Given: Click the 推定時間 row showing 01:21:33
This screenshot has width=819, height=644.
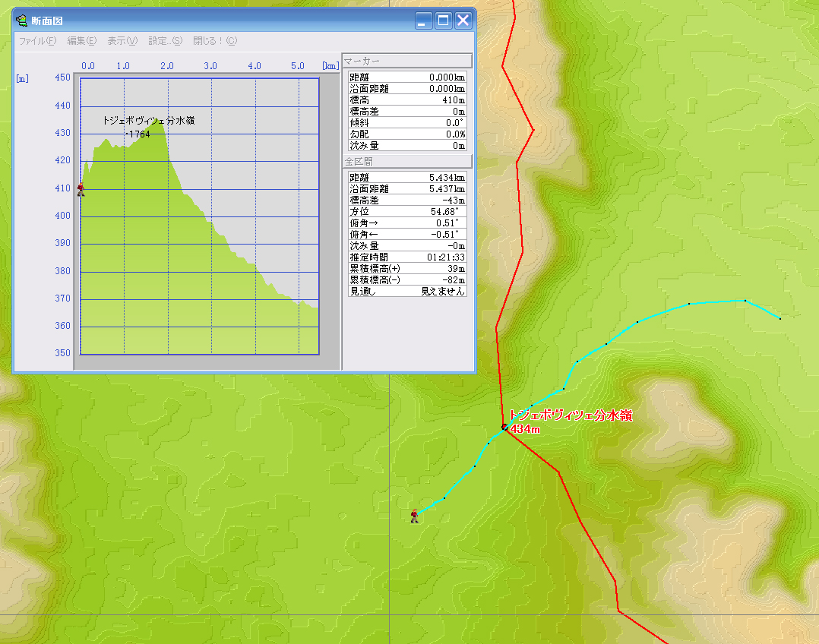Looking at the screenshot, I should (x=407, y=257).
